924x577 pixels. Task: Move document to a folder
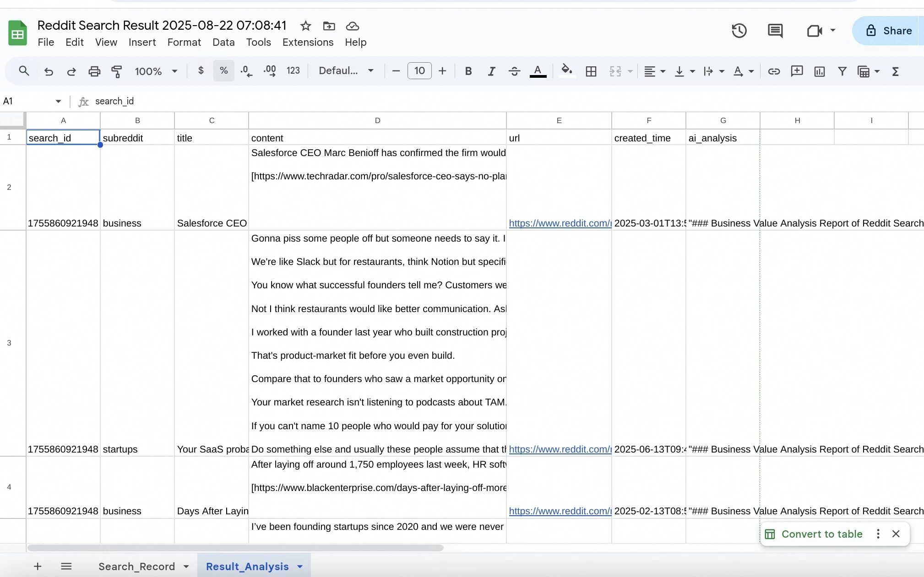pyautogui.click(x=329, y=26)
